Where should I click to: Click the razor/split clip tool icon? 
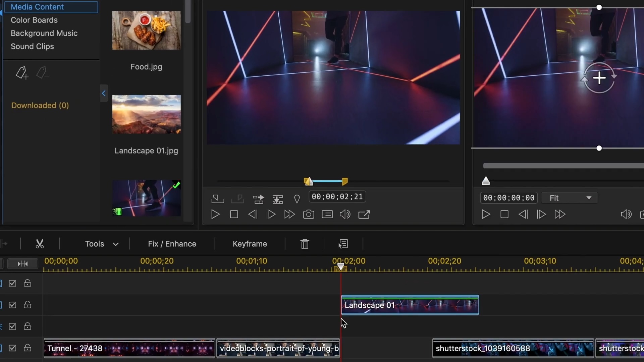point(40,244)
